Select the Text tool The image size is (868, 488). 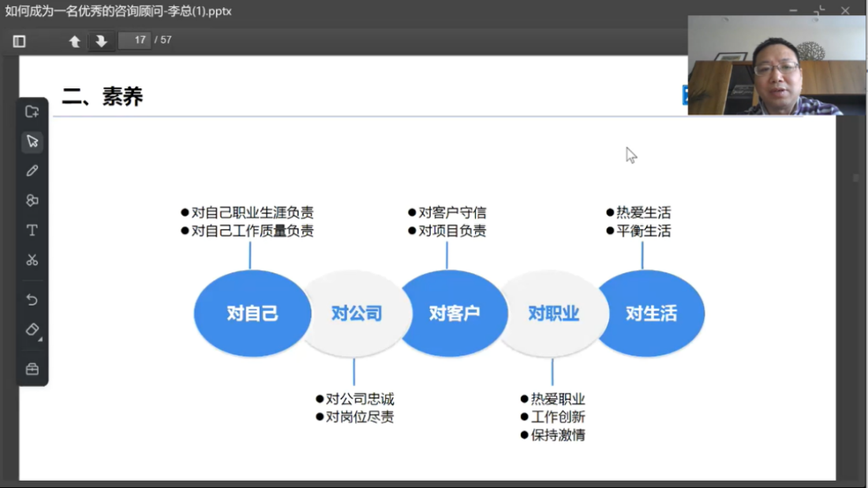pyautogui.click(x=32, y=230)
